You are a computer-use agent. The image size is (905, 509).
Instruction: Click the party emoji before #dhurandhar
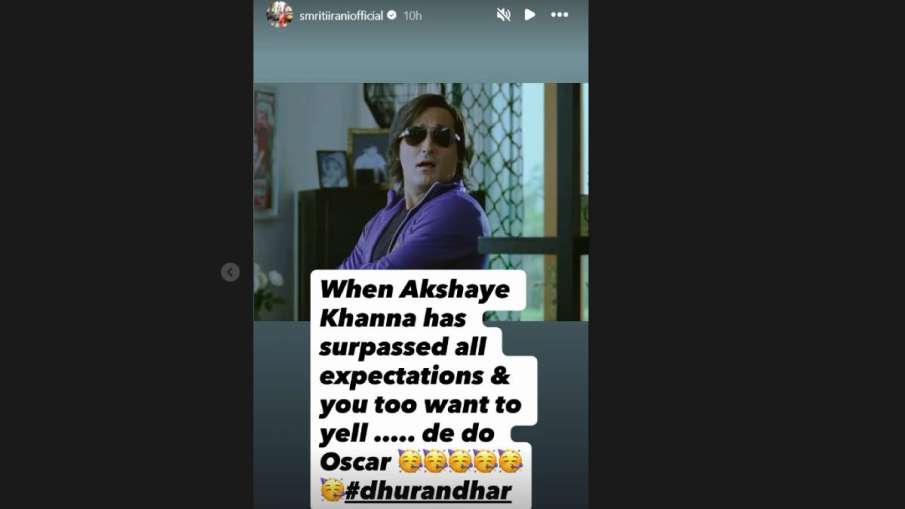coord(332,490)
